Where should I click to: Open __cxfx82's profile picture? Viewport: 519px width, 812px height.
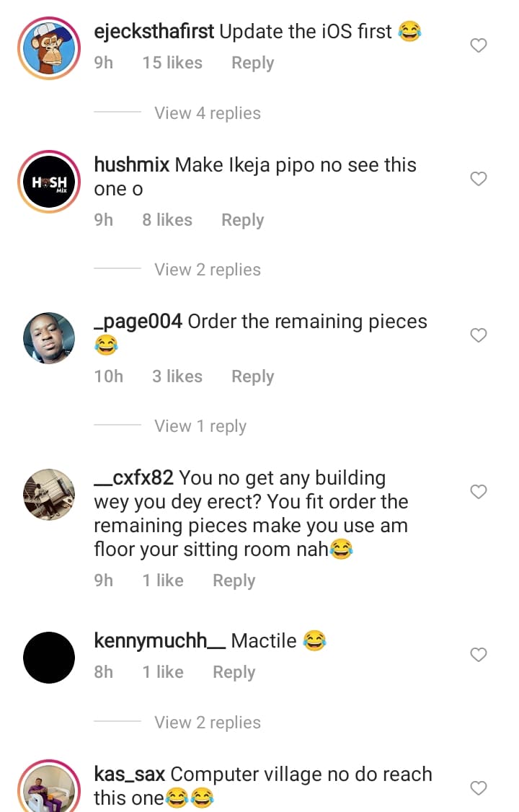click(49, 494)
